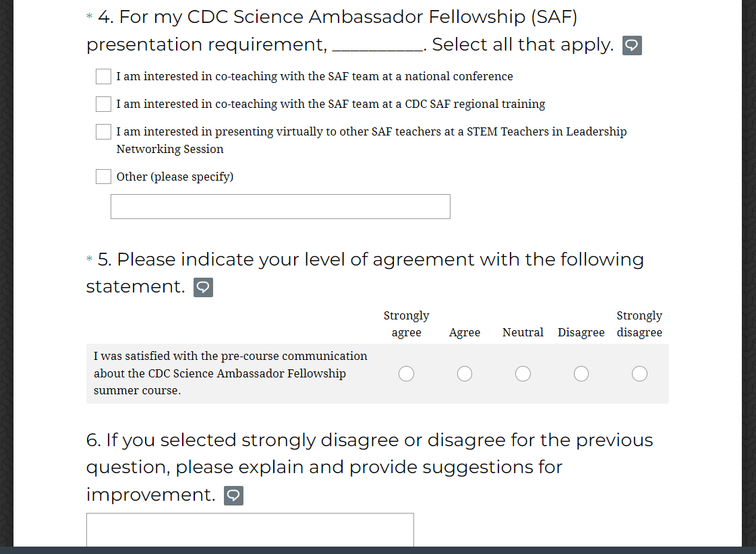
Task: Tick the presenting virtually checkbox
Action: [x=103, y=132]
